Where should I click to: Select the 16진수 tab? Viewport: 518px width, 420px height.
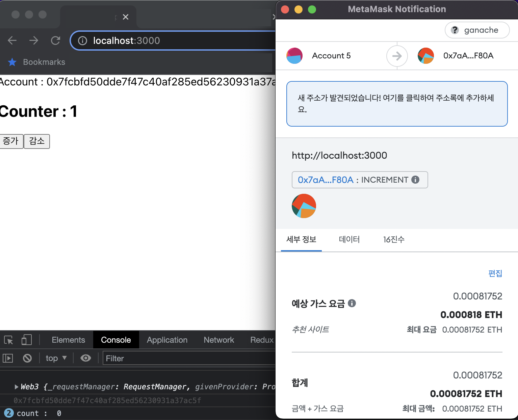pos(394,239)
